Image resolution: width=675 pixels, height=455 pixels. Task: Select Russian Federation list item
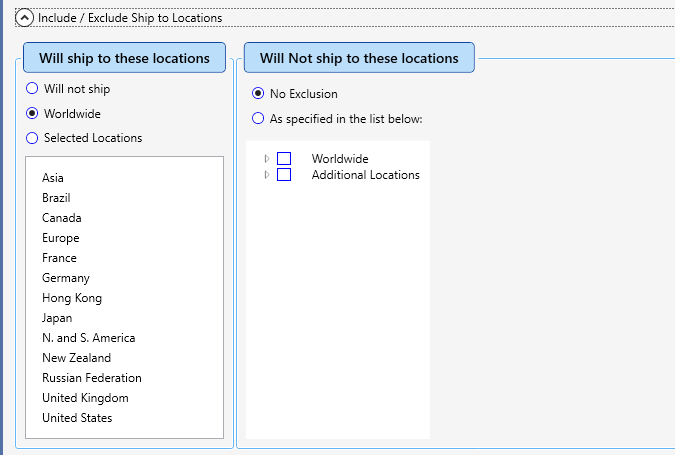tap(92, 378)
